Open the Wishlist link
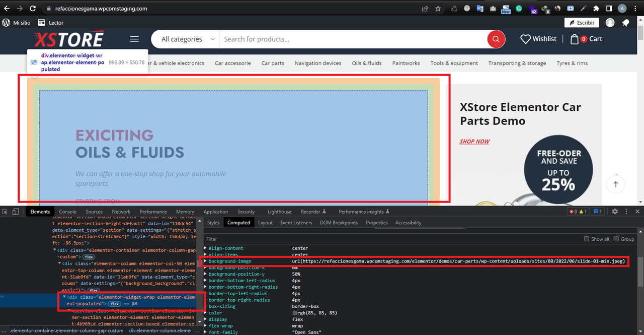This screenshot has width=644, height=335. (x=538, y=39)
